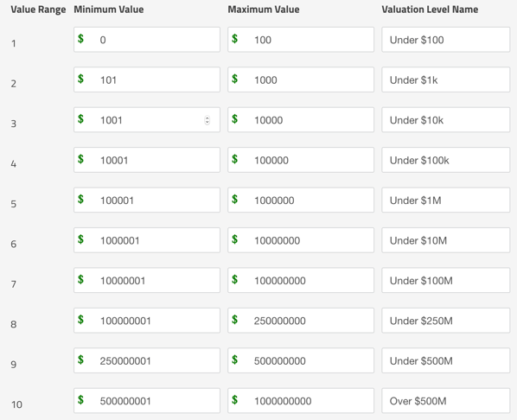Select the Minimum Value field showing 100001

coord(147,200)
